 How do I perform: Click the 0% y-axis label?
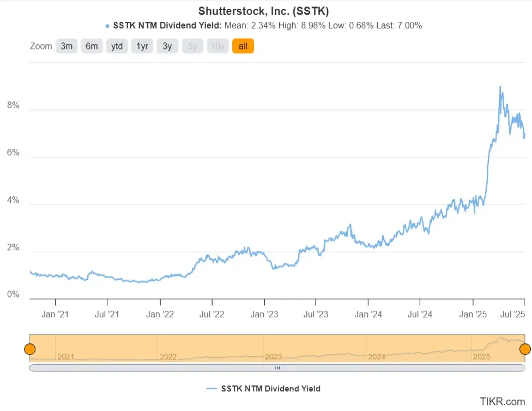[13, 294]
